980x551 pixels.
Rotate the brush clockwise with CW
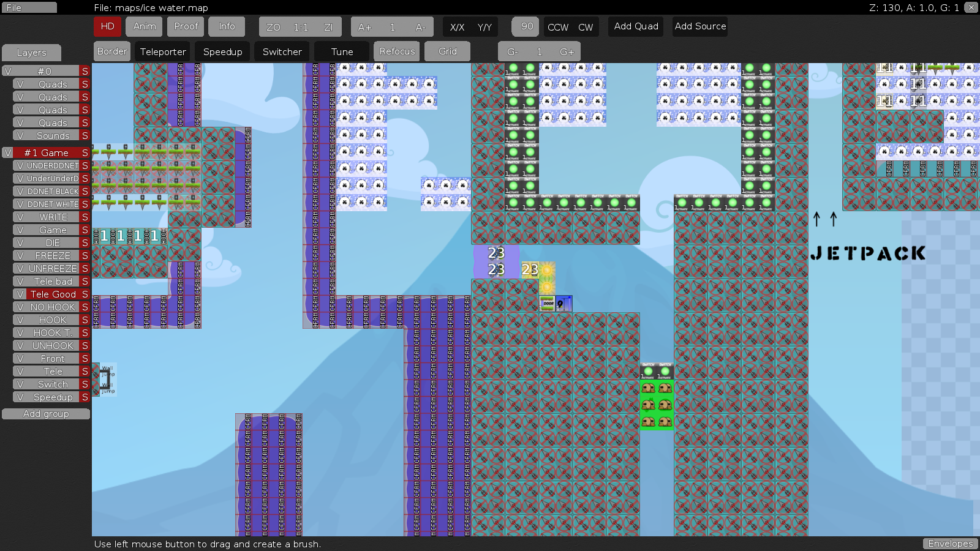pos(586,27)
